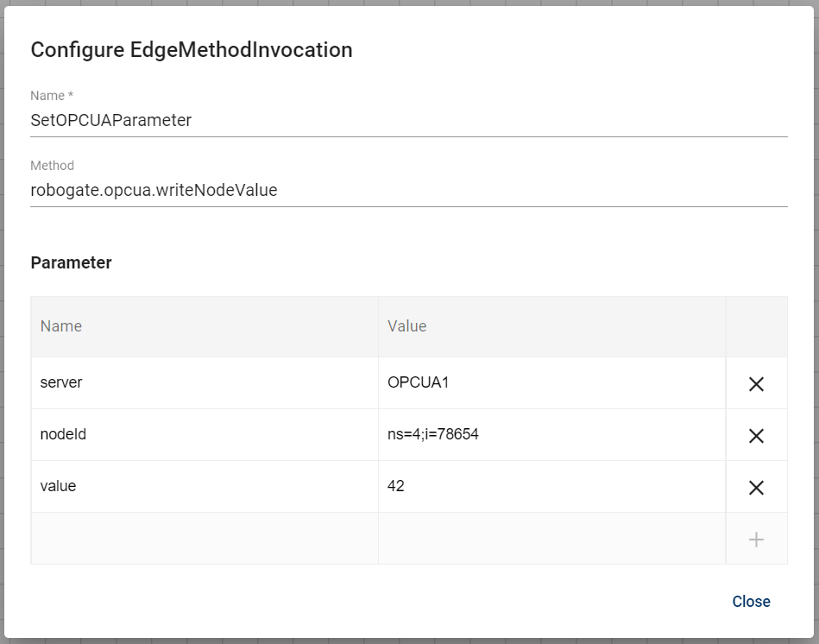Select the value cell containing 42
Viewport: 819px width, 644px height.
[x=551, y=486]
